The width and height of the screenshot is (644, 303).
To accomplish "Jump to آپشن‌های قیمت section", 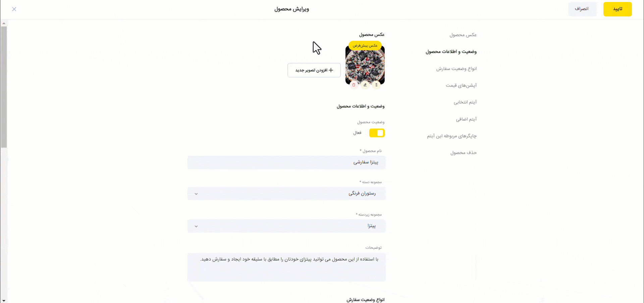I will 461,85.
